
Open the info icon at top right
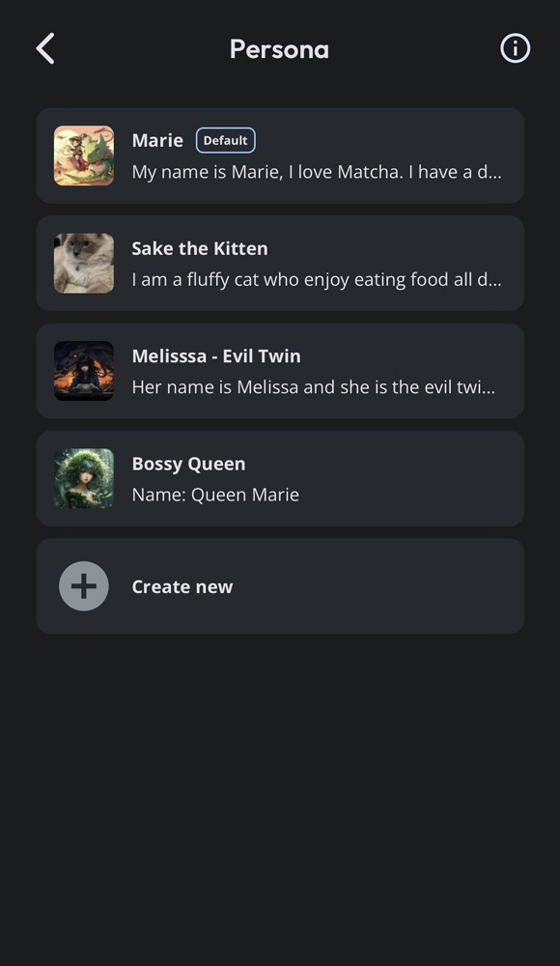pyautogui.click(x=515, y=48)
